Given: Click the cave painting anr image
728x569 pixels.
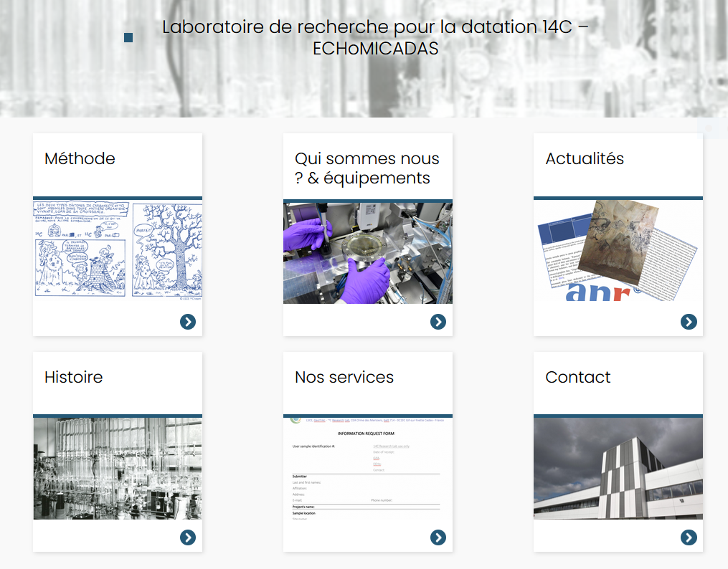Looking at the screenshot, I should [x=618, y=250].
